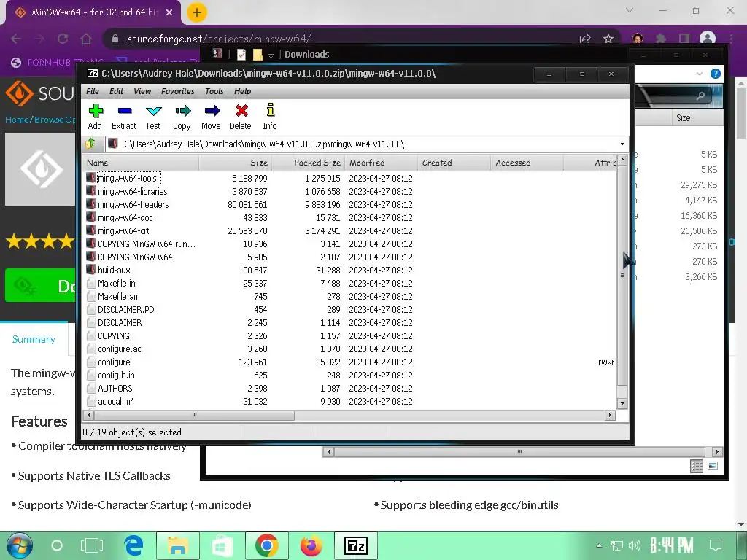Select the aclocal.m4 file
Viewport: 747px width, 560px height.
coord(116,402)
